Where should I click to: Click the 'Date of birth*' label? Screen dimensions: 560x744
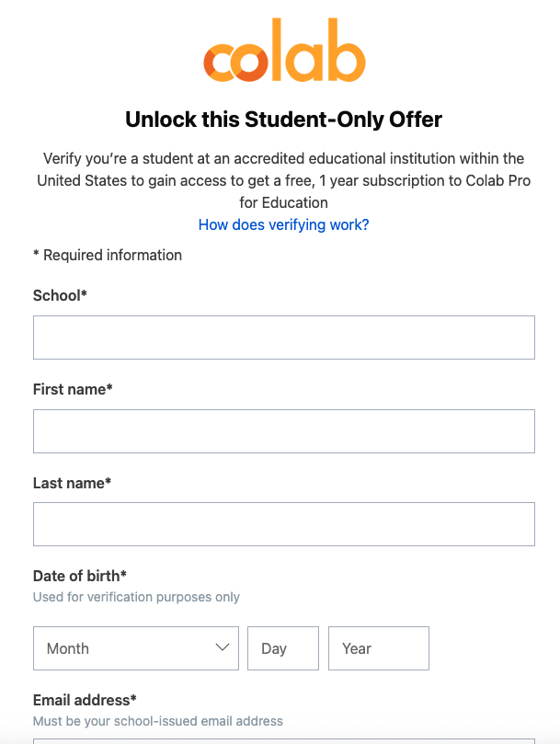point(79,576)
